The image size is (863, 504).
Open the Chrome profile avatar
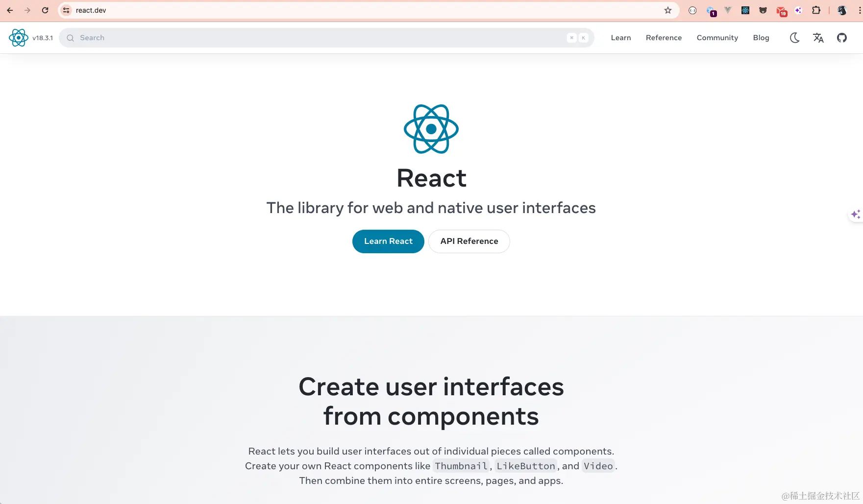coord(842,10)
